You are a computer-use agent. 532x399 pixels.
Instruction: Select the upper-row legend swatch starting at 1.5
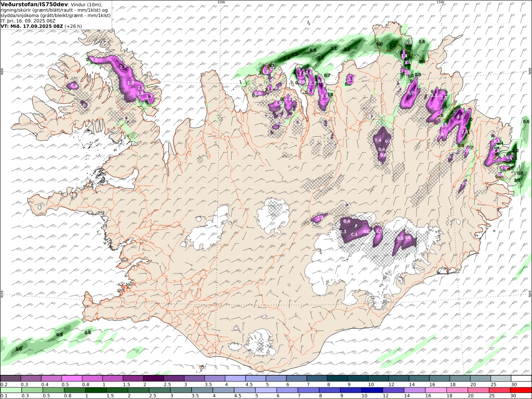[133, 378]
